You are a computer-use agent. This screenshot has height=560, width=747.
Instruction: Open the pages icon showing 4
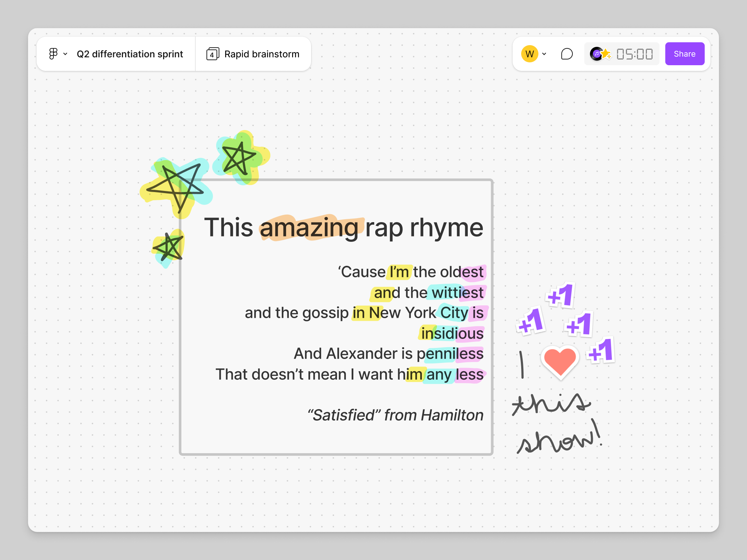coord(212,54)
